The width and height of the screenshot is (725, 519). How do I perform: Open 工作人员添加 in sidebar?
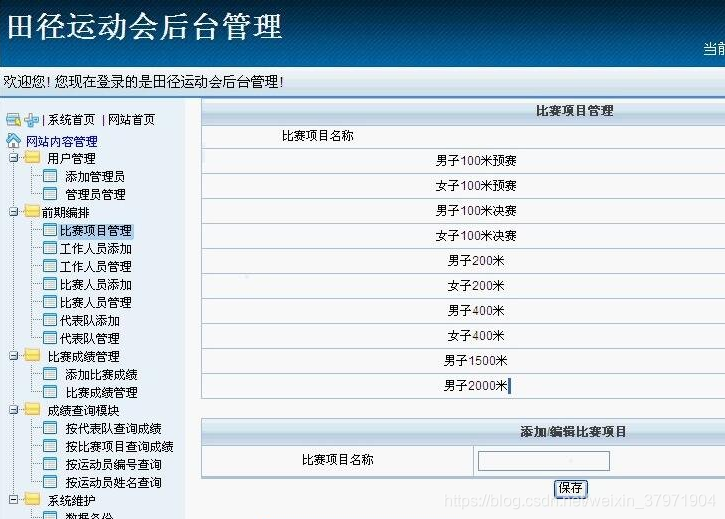[96, 248]
